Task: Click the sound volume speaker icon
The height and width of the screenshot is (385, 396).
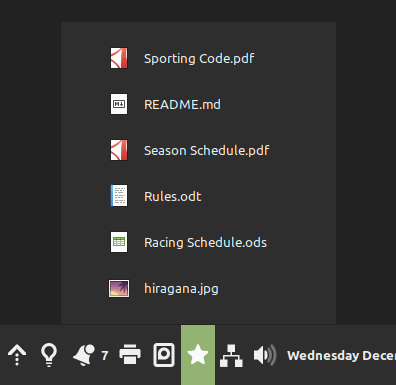Action: [x=265, y=355]
